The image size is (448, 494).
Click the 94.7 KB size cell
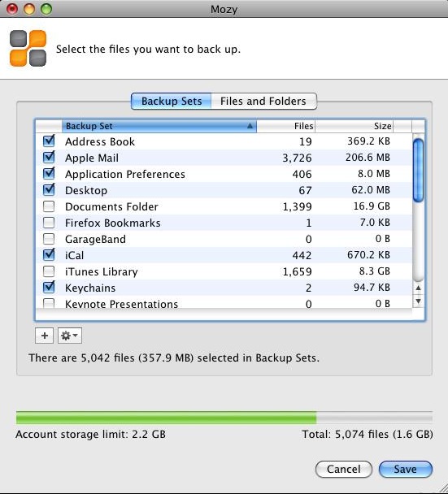pyautogui.click(x=372, y=288)
